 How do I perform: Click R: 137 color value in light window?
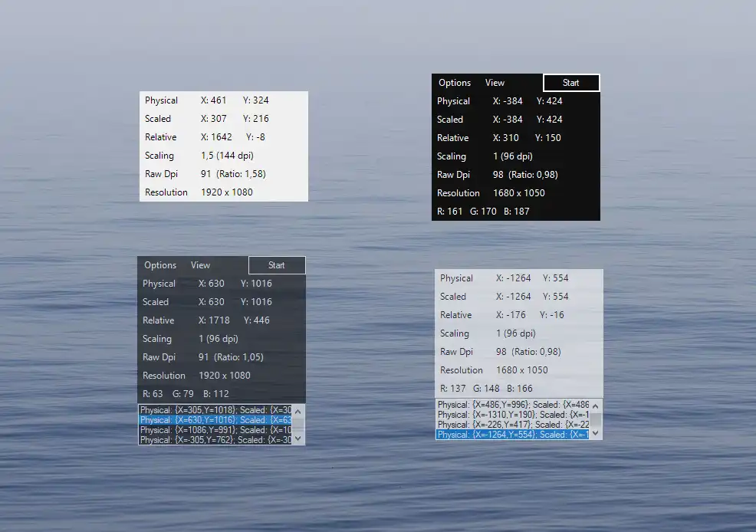coord(452,389)
